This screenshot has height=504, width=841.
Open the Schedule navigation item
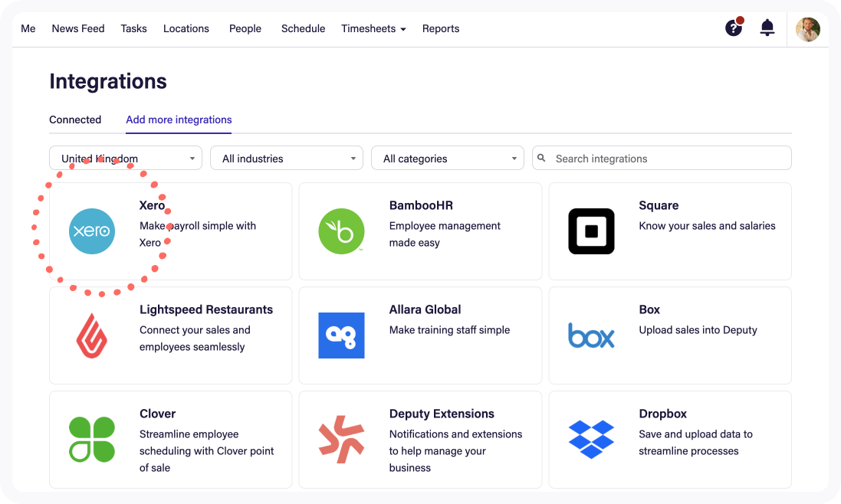point(303,28)
